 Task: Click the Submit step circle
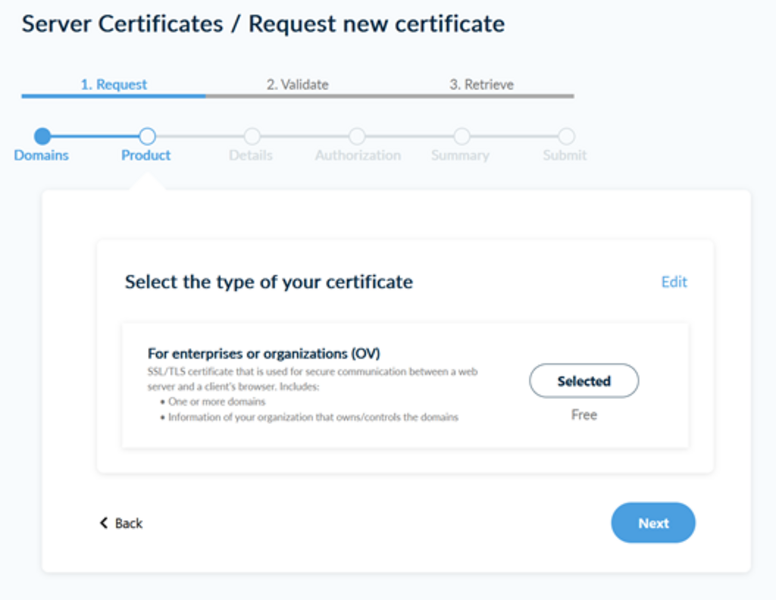click(566, 136)
